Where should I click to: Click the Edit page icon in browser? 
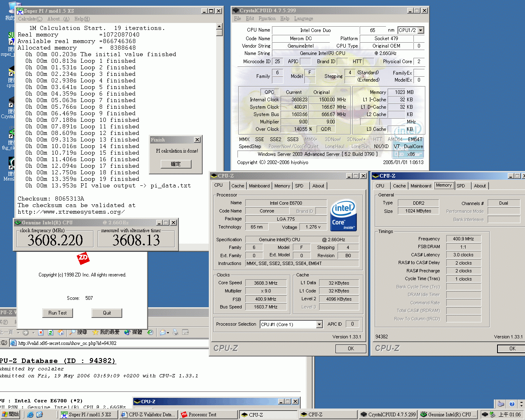[185, 332]
